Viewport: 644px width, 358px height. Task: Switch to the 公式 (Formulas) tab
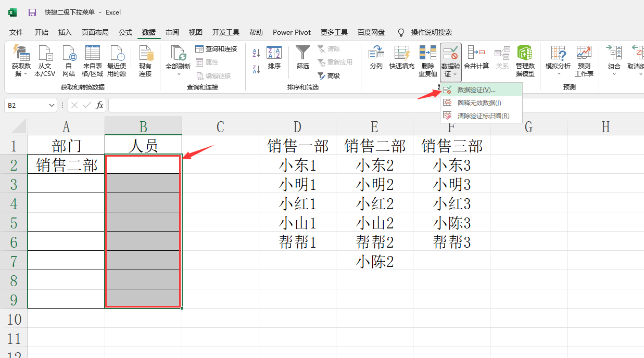[125, 32]
